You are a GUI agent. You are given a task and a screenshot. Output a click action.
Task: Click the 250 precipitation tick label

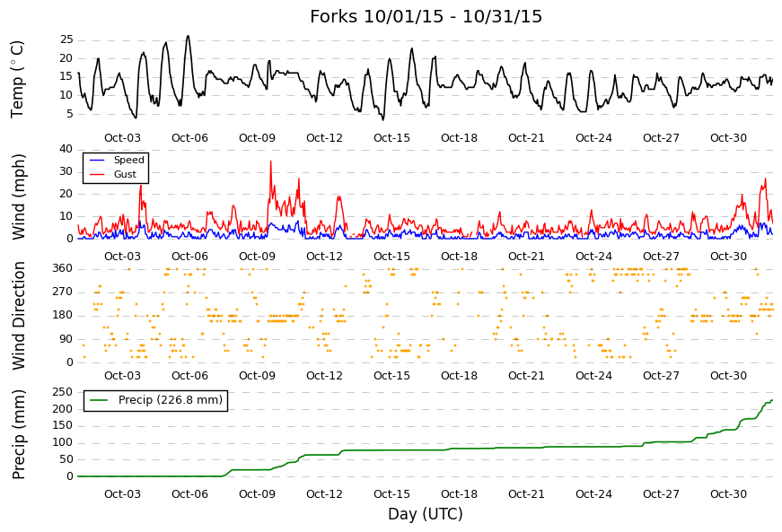(63, 392)
